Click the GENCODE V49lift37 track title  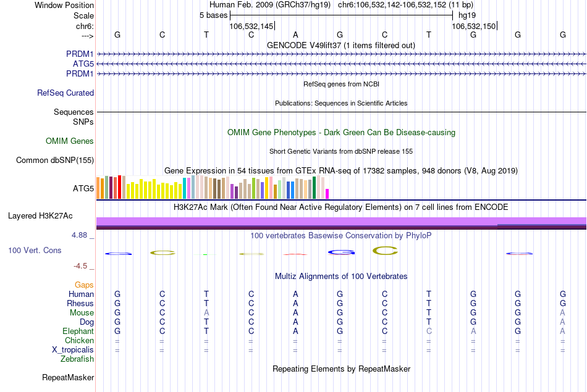click(x=341, y=45)
